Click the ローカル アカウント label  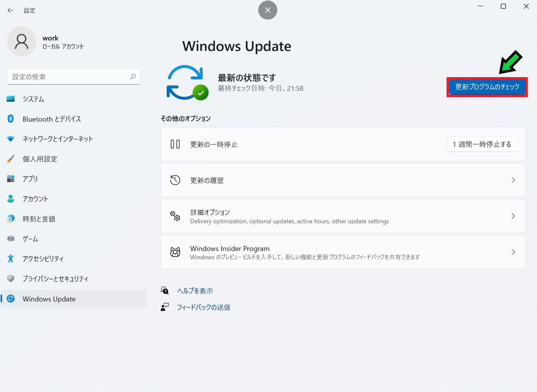[x=63, y=47]
